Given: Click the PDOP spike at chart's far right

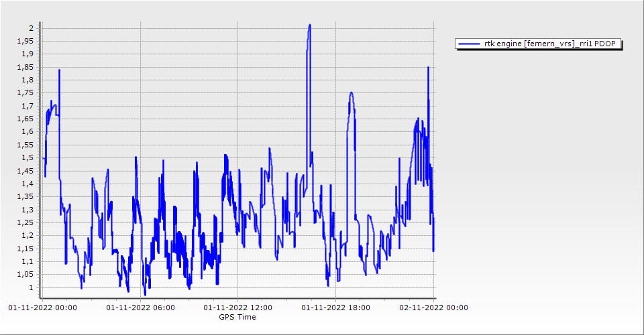Looking at the screenshot, I should (x=428, y=68).
